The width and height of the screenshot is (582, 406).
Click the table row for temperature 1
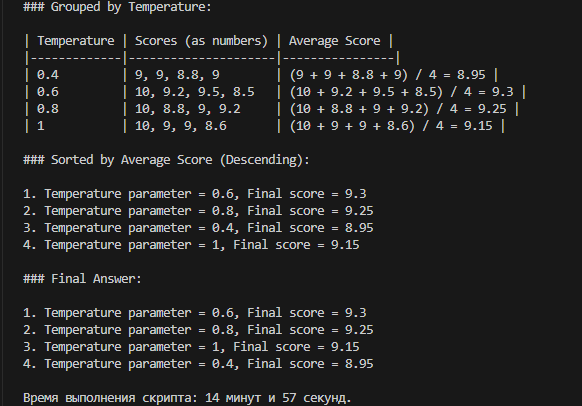point(264,126)
